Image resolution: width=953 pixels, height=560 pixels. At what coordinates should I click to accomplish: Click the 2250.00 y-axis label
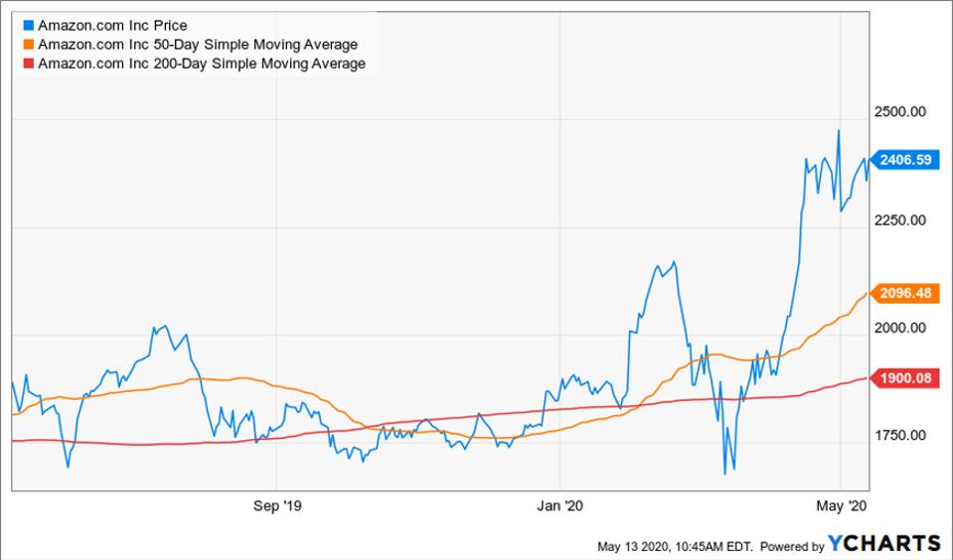(x=900, y=219)
